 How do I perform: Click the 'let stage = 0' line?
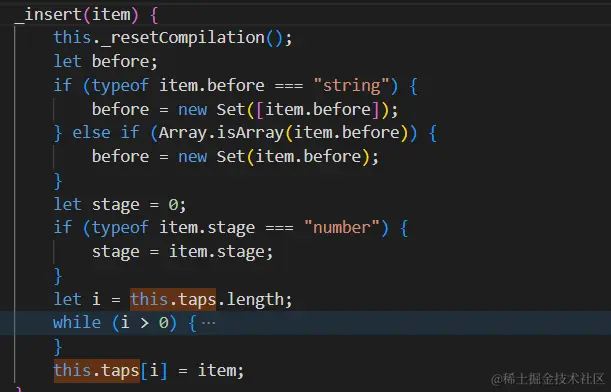click(120, 205)
